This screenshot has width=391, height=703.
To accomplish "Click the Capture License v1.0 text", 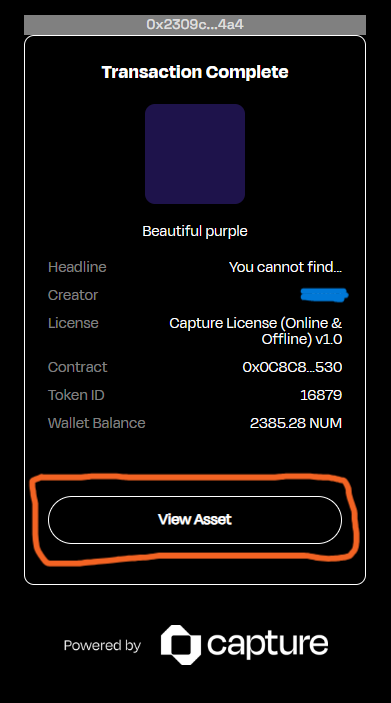I will [x=256, y=331].
